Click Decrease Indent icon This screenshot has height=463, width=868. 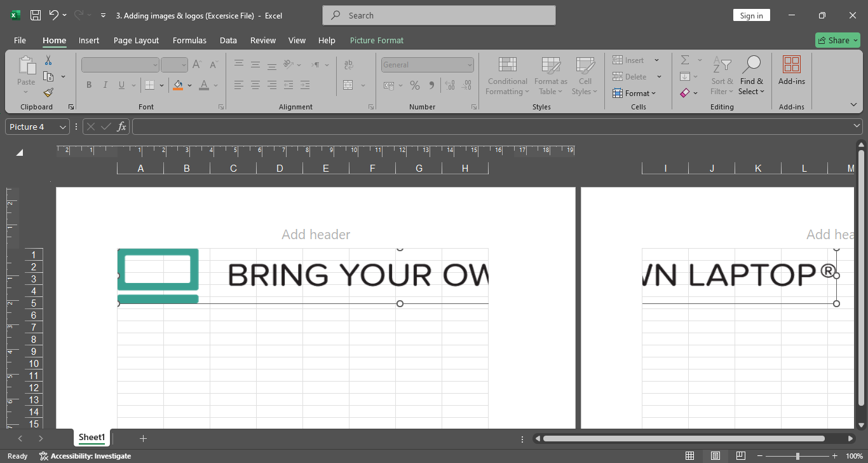(x=288, y=85)
